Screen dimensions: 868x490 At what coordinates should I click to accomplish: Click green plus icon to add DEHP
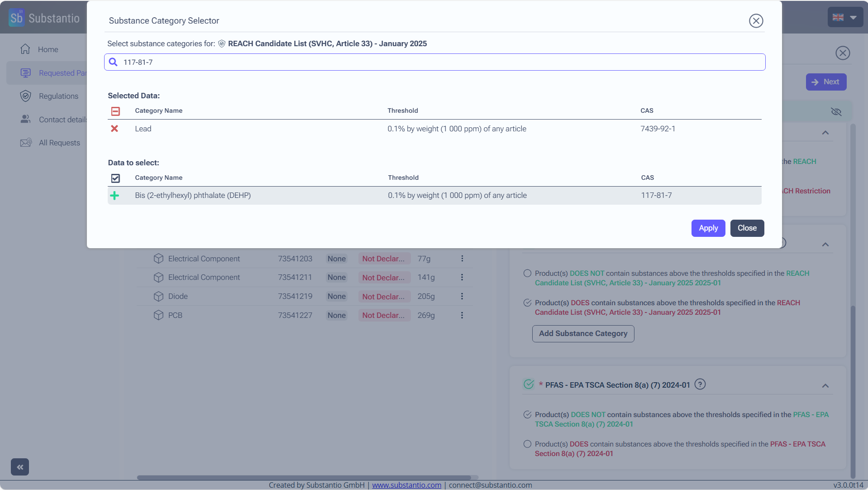114,196
